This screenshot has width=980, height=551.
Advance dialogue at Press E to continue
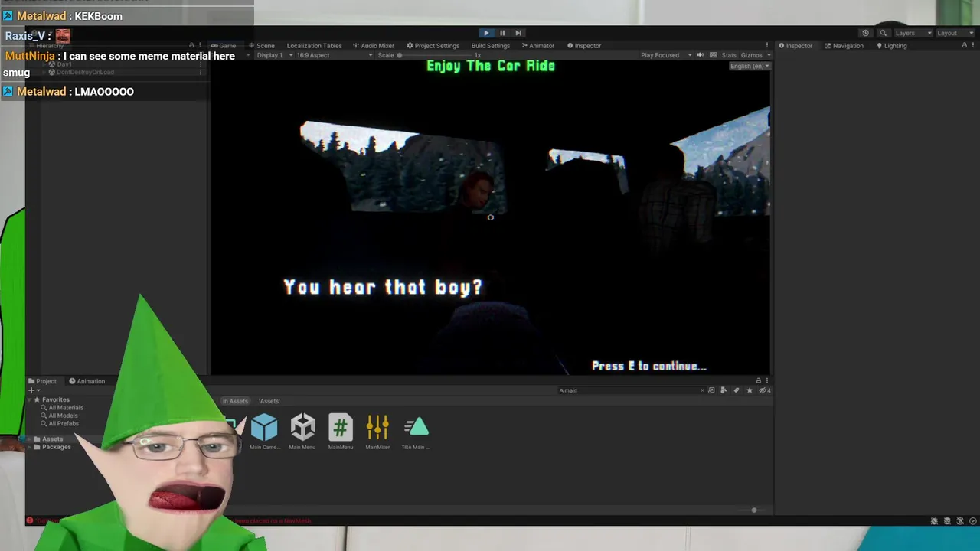pyautogui.click(x=648, y=367)
